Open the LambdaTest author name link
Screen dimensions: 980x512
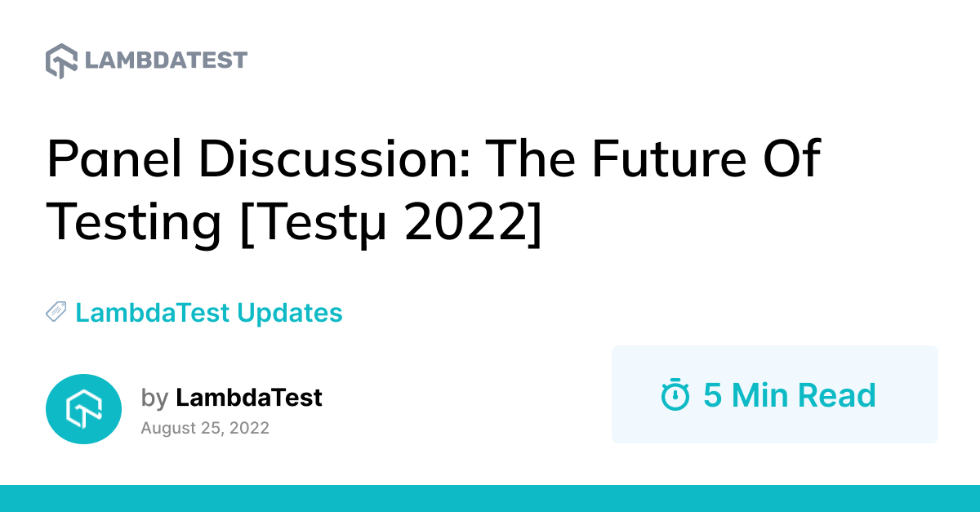pos(249,398)
